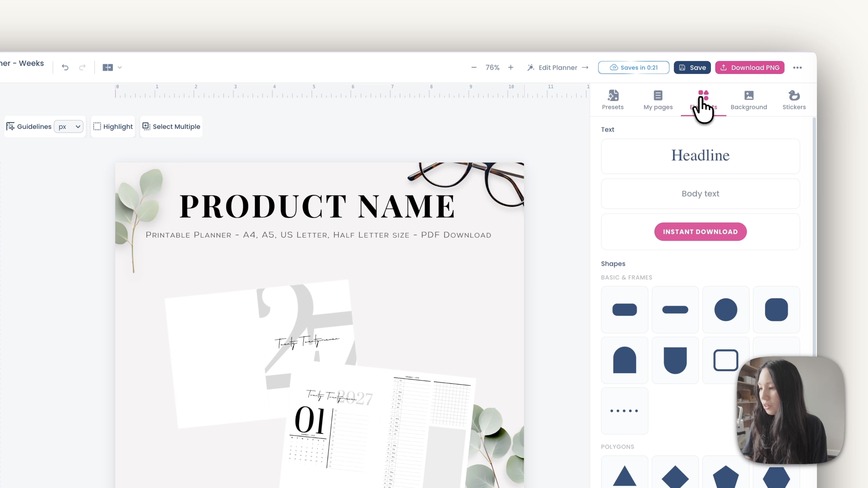Insert the rounded rectangle shape
Image resolution: width=868 pixels, height=488 pixels.
(x=624, y=309)
